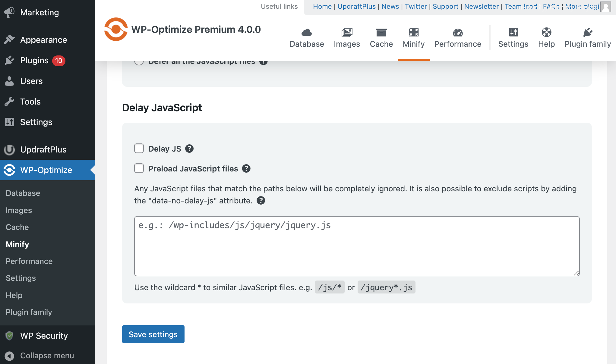
Task: Click the Appearance paintbrush icon in sidebar
Action: pyautogui.click(x=9, y=40)
